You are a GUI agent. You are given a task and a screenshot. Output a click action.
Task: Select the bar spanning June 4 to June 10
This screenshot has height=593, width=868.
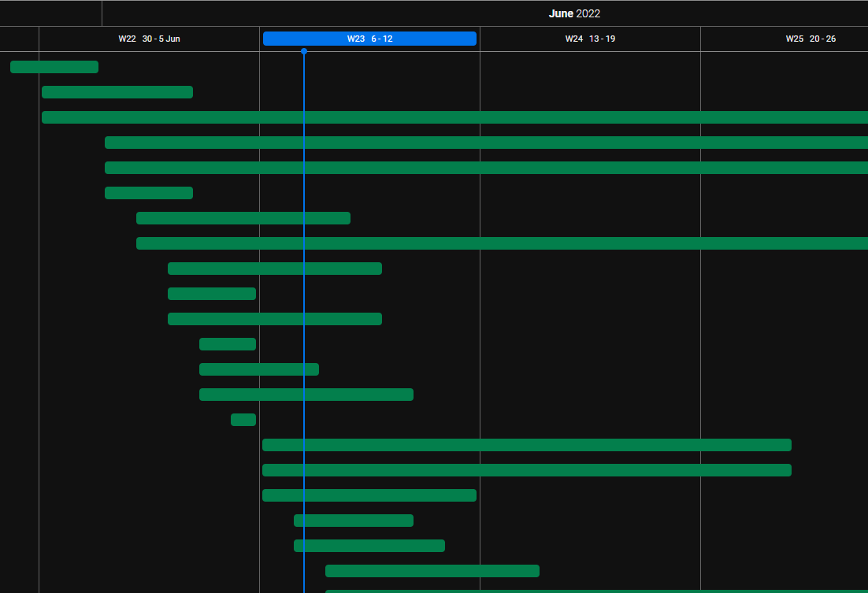click(x=306, y=395)
